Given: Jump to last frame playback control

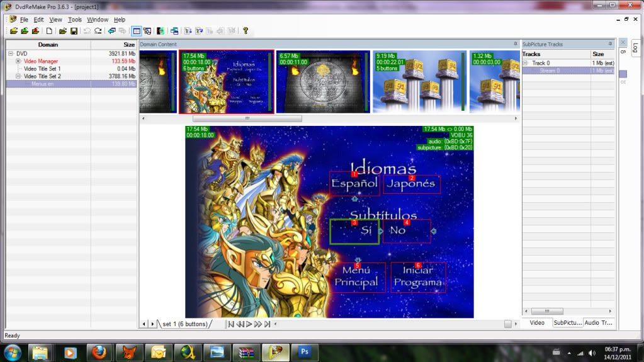Looking at the screenshot, I should click(x=268, y=324).
